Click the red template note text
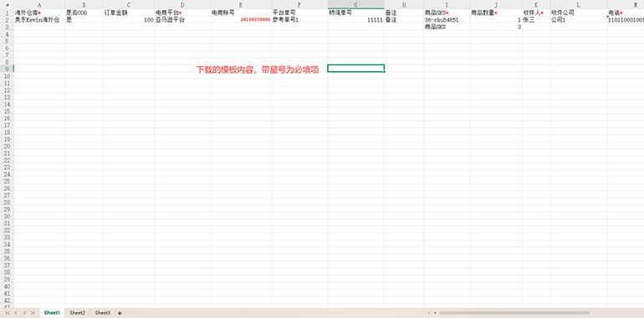This screenshot has height=318, width=644. pos(258,69)
